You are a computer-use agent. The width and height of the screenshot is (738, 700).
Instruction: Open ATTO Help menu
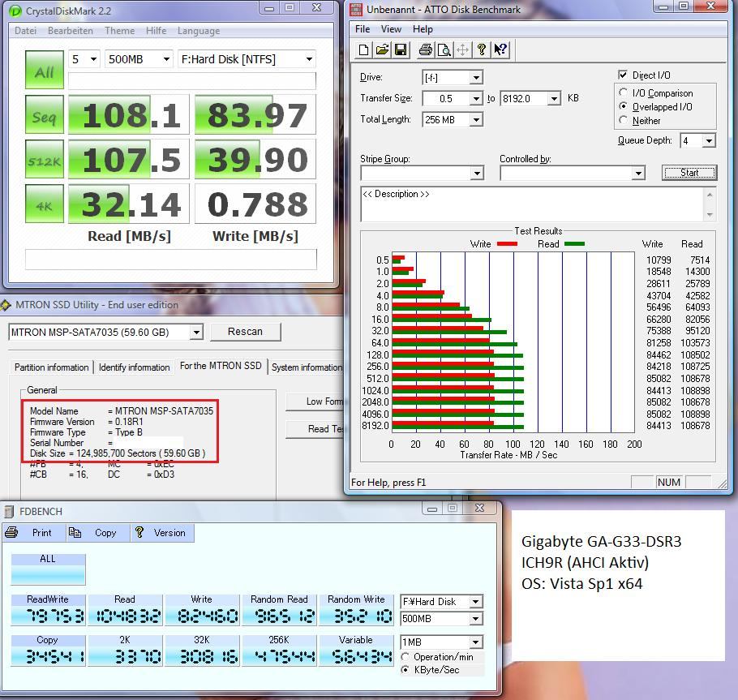coord(423,29)
